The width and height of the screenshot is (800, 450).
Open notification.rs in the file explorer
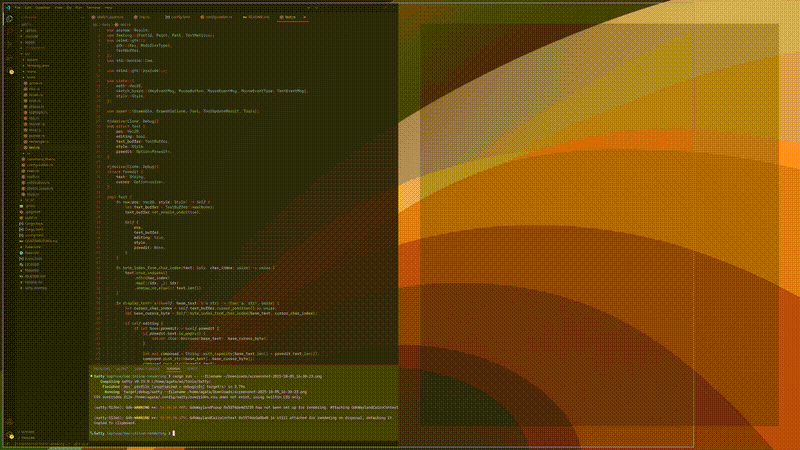click(x=38, y=183)
